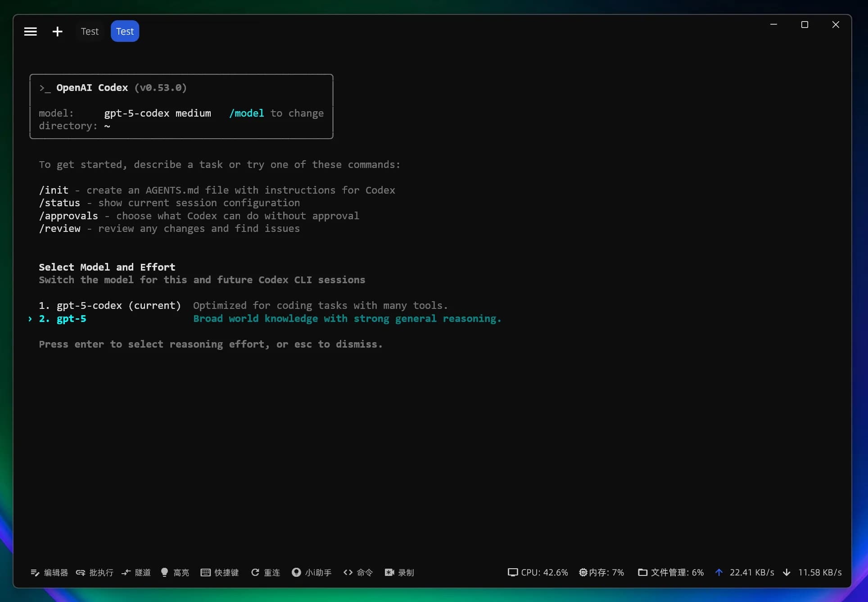Click the CPU usage monitor
868x602 pixels.
(x=538, y=572)
